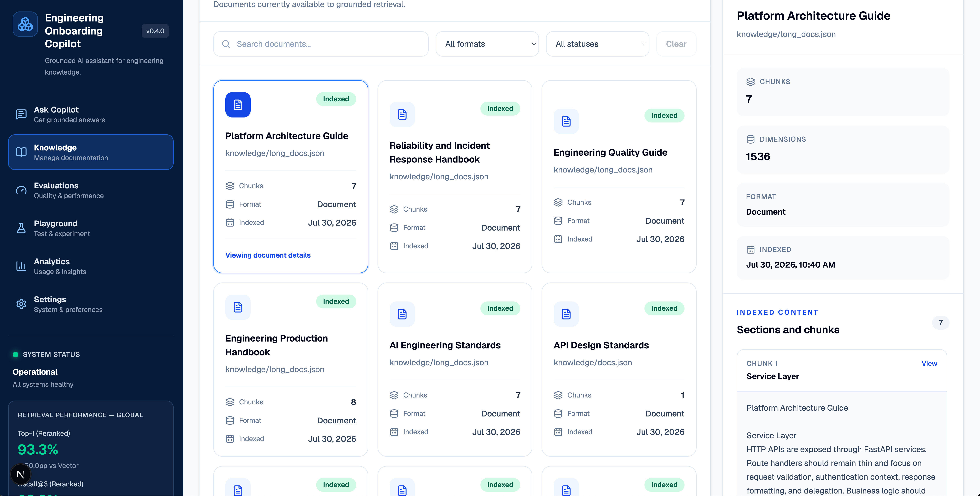Click the Platform Architecture Guide document icon

pyautogui.click(x=238, y=105)
